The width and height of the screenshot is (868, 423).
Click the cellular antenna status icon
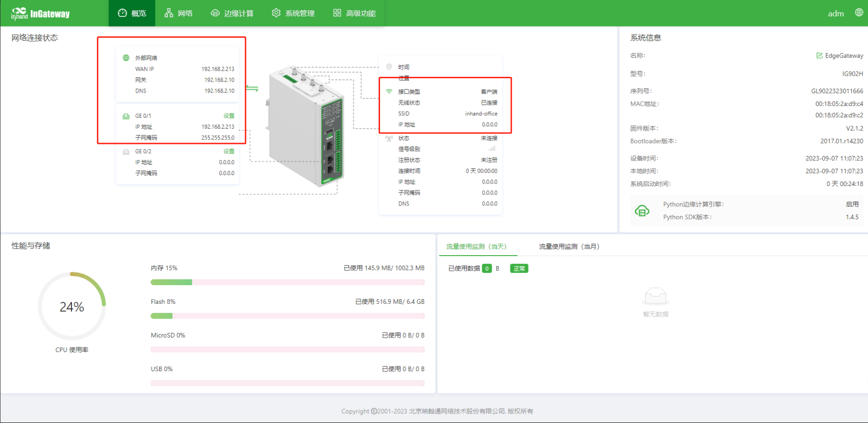389,138
